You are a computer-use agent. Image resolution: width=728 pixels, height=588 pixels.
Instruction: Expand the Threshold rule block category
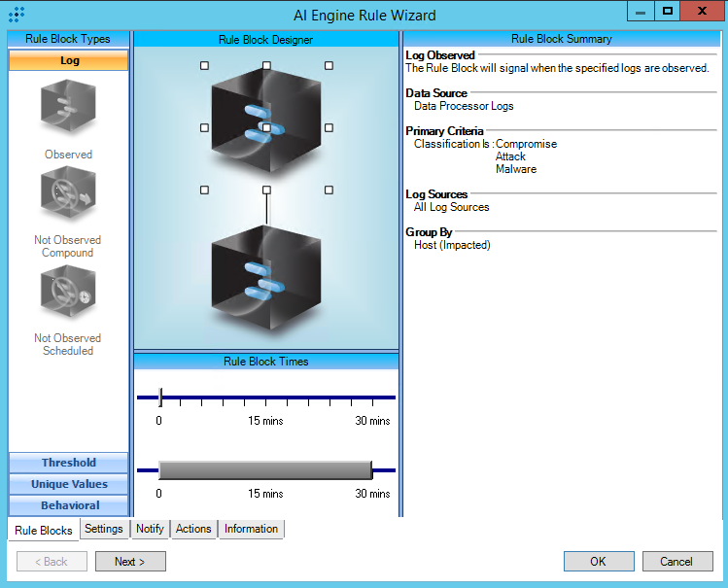[x=69, y=463]
